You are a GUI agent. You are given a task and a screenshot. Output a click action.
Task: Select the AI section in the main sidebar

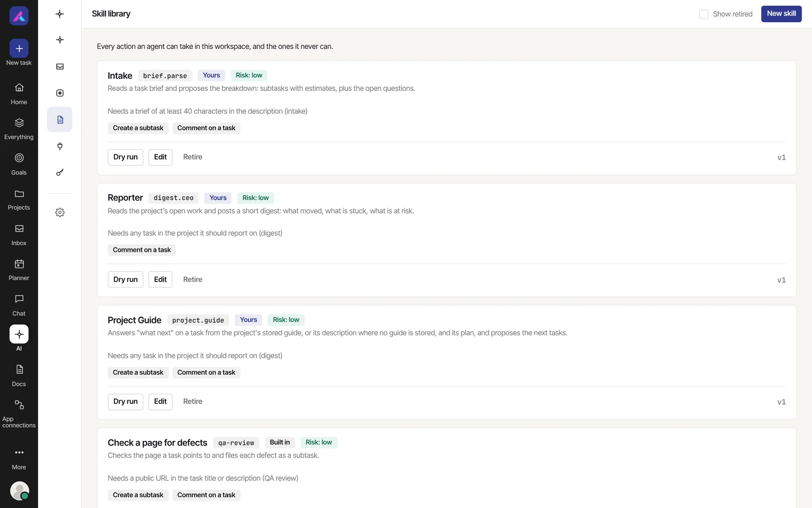click(19, 338)
